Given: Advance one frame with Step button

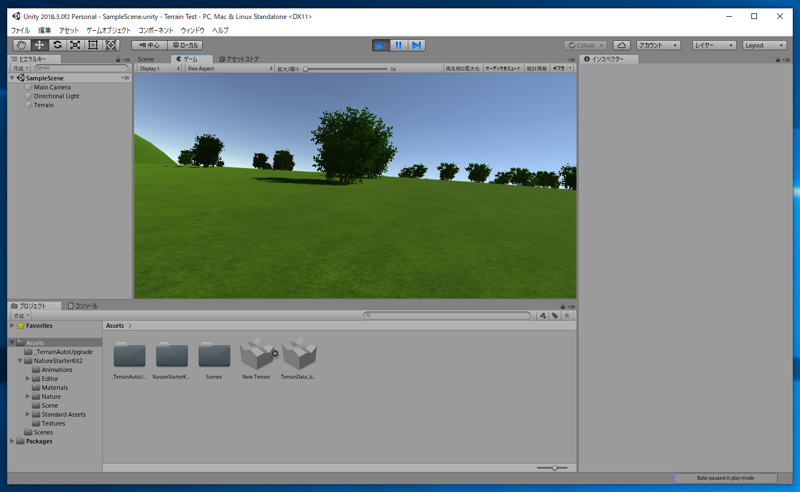Looking at the screenshot, I should click(x=416, y=45).
